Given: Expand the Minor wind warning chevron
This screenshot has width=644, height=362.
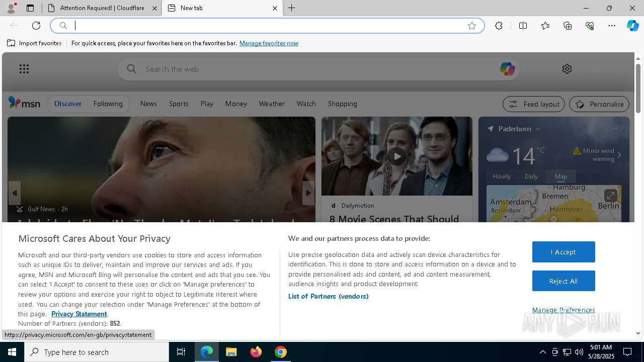Looking at the screenshot, I should pos(619,155).
